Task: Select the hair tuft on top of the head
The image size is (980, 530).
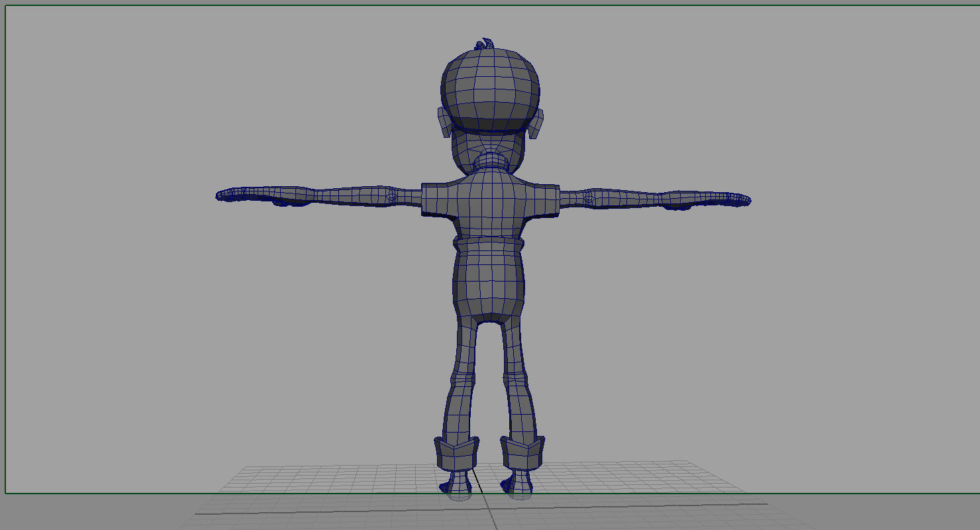Action: [x=485, y=44]
